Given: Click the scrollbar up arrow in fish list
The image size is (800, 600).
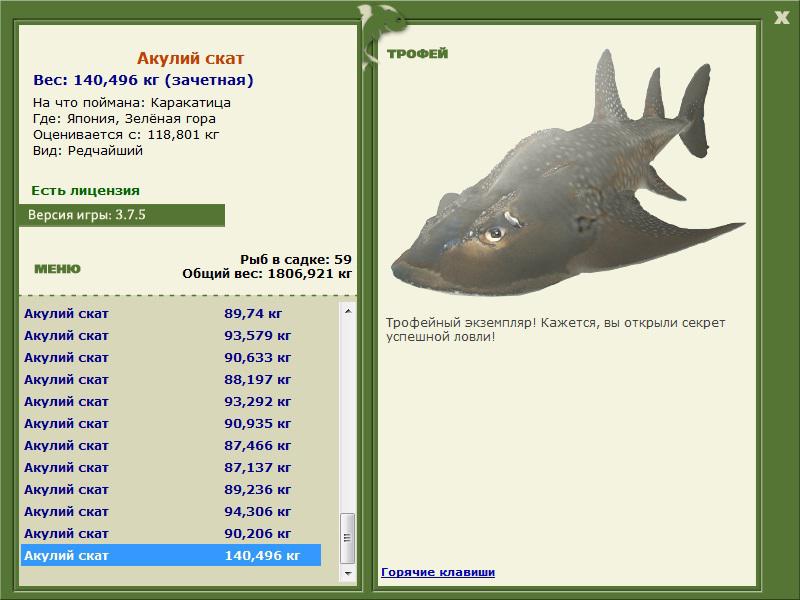Looking at the screenshot, I should (348, 311).
